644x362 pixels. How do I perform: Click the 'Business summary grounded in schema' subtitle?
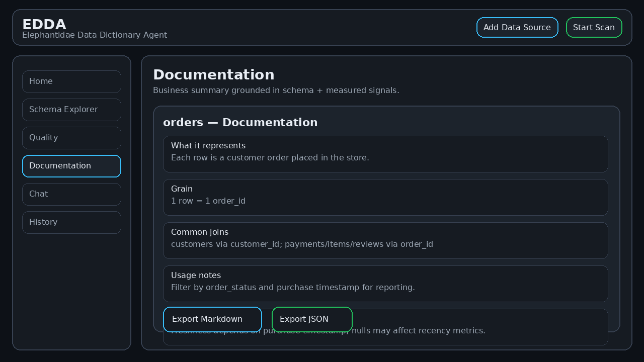(x=276, y=90)
